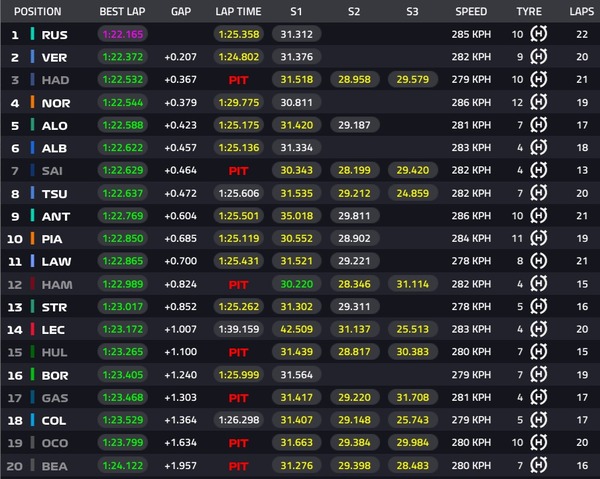Viewport: 600px width, 479px height.
Task: Open the tyre icon in ALO's row
Action: (x=540, y=125)
